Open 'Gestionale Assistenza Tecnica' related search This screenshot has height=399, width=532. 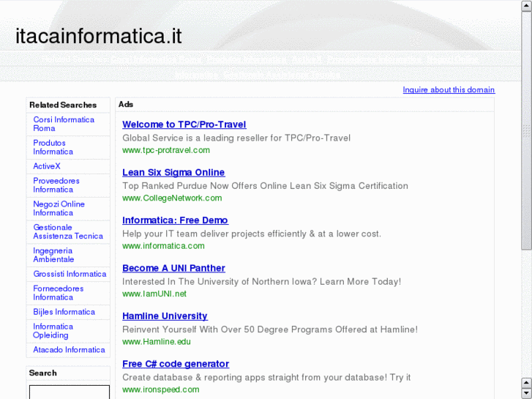[68, 231]
